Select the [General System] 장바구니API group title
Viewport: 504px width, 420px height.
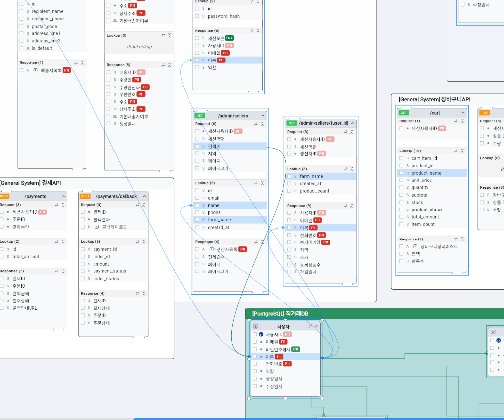tap(434, 99)
